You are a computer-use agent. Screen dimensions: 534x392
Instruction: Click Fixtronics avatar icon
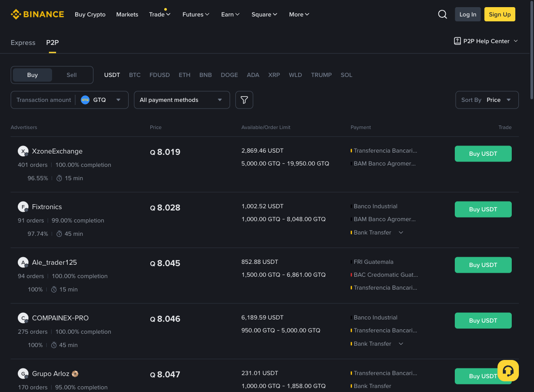(23, 207)
